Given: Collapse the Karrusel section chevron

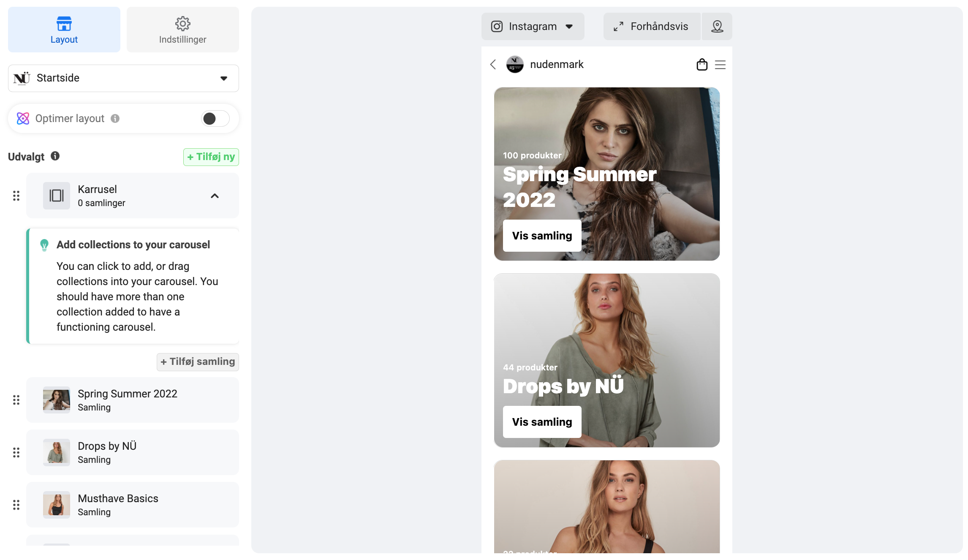Looking at the screenshot, I should click(x=215, y=196).
